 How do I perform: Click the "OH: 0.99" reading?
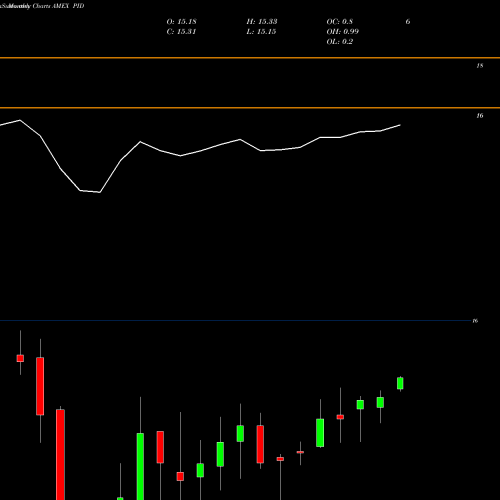tap(343, 32)
